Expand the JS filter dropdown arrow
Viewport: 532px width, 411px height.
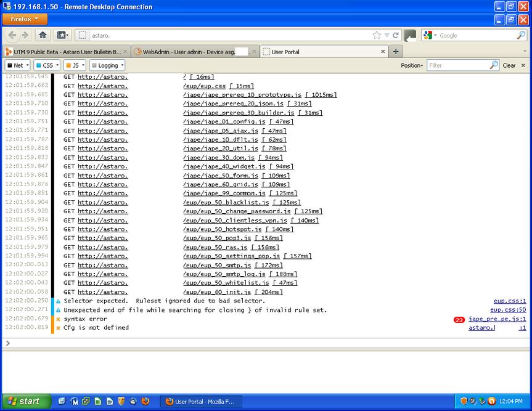[83, 65]
